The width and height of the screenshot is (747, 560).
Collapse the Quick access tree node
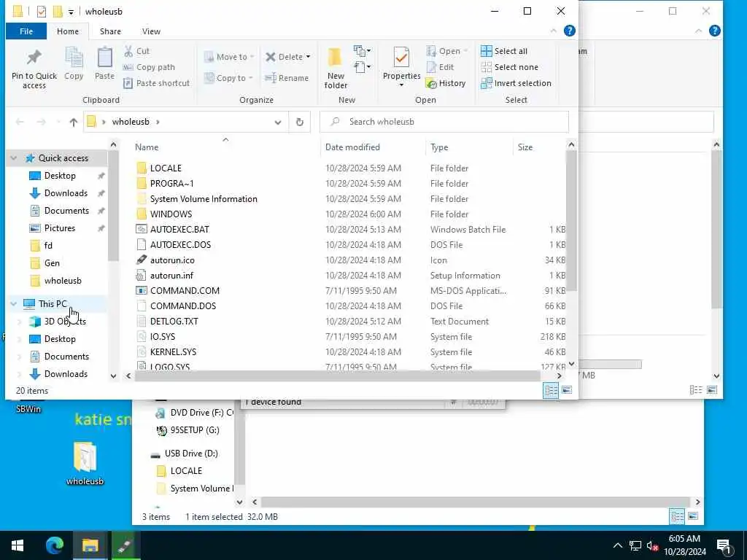point(14,158)
